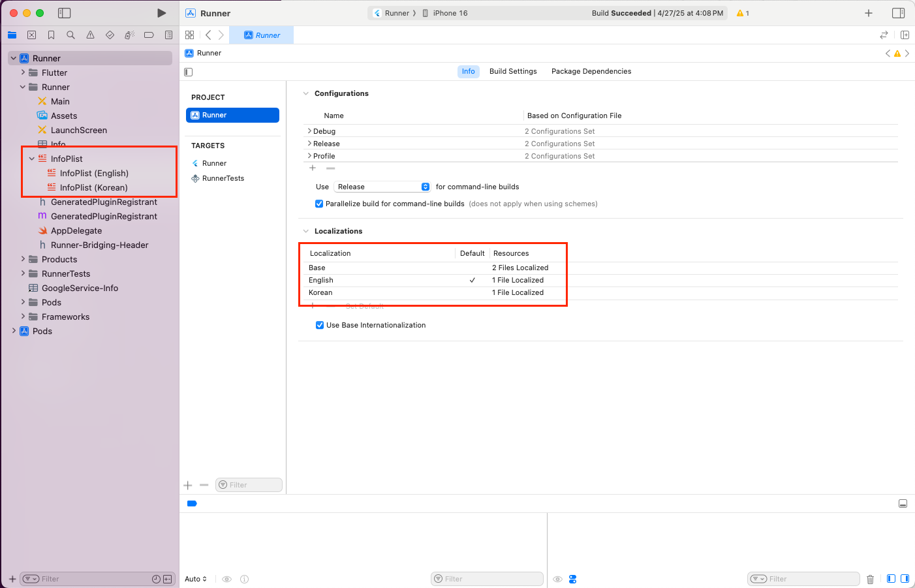Image resolution: width=915 pixels, height=588 pixels.
Task: Switch to the Info tab
Action: 469,72
